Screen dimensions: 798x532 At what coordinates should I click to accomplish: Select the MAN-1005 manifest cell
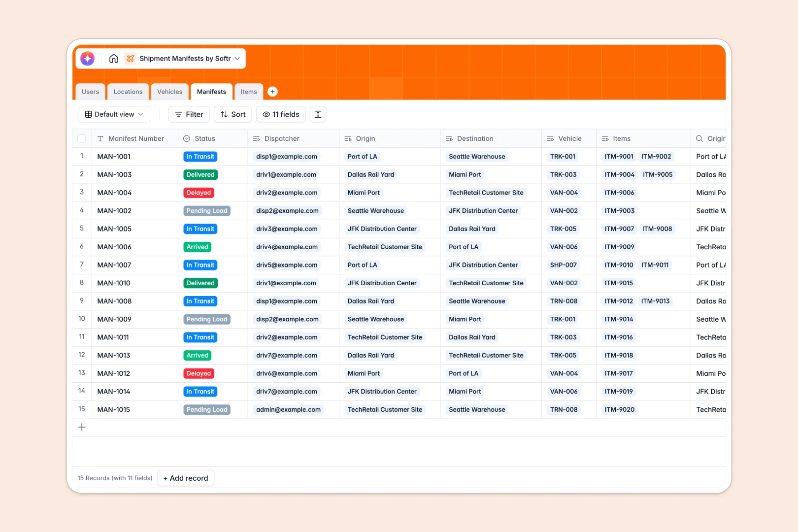135,229
